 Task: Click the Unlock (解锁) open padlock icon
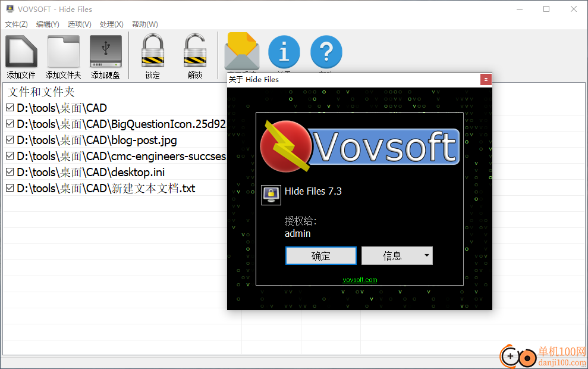194,51
